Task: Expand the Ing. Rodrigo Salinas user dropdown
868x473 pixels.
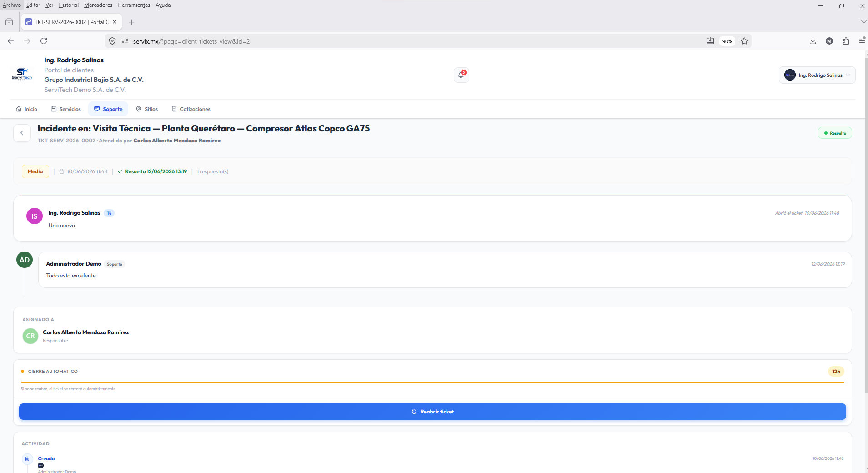Action: tap(817, 75)
